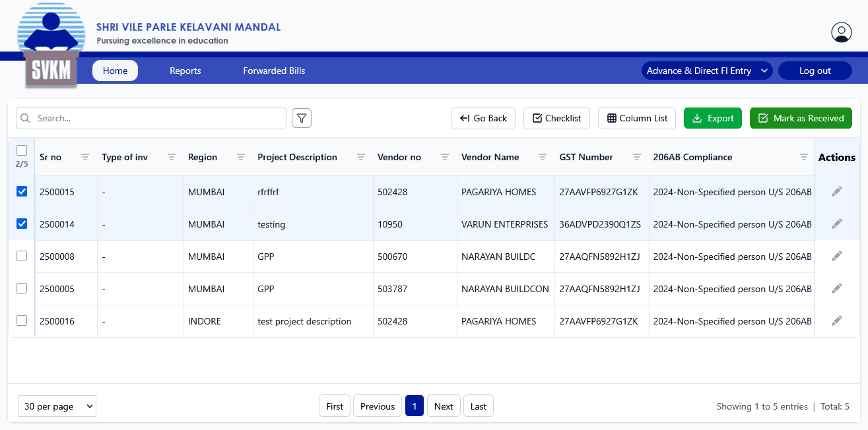
Task: Edit row 2500014 with pencil icon
Action: (x=837, y=224)
